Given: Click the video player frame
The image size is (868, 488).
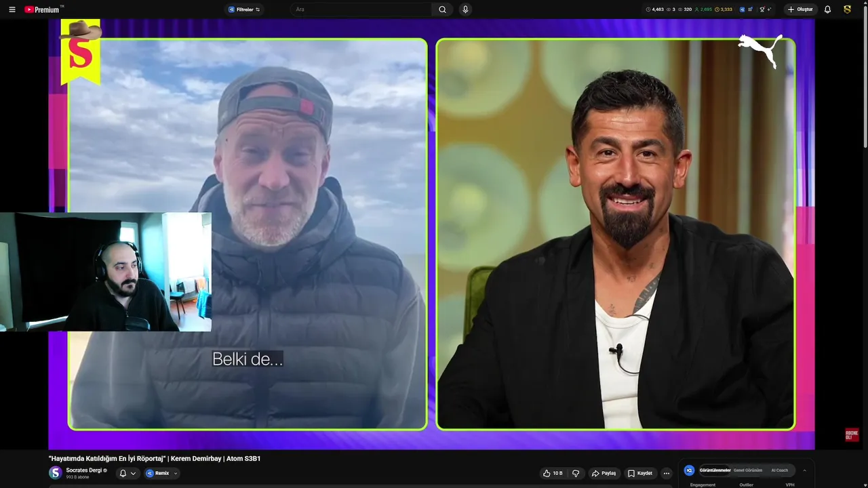Looking at the screenshot, I should click(x=431, y=234).
